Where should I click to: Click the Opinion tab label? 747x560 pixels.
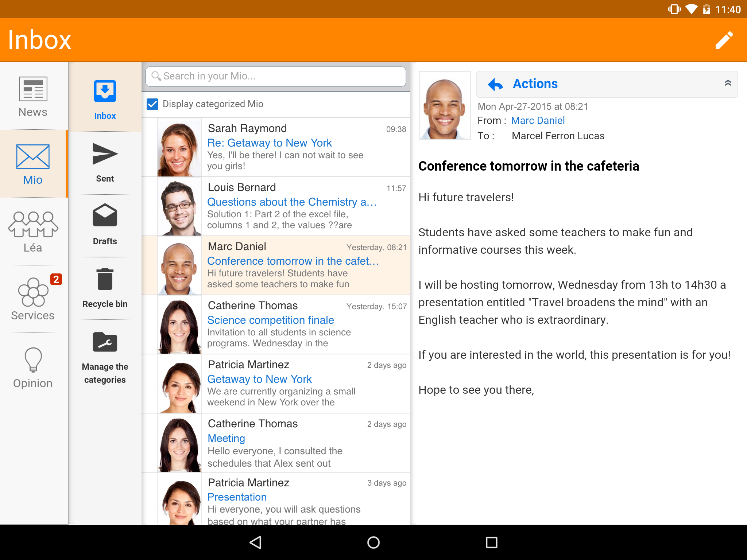tap(33, 384)
